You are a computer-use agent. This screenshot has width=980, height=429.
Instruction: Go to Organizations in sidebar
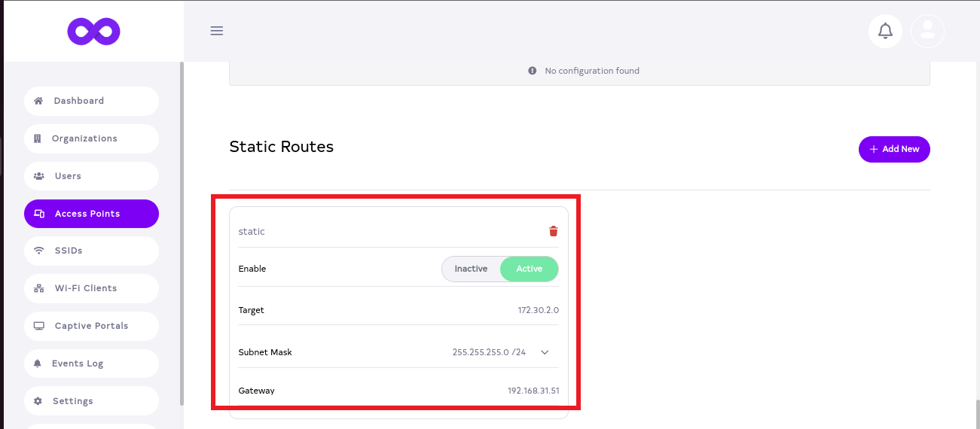(84, 138)
